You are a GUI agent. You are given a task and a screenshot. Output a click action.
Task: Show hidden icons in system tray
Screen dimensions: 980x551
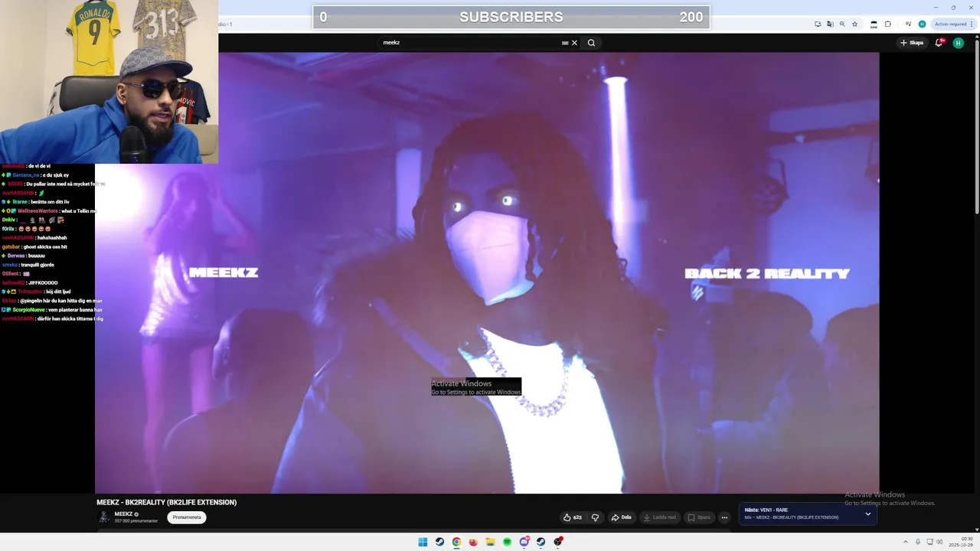point(905,542)
